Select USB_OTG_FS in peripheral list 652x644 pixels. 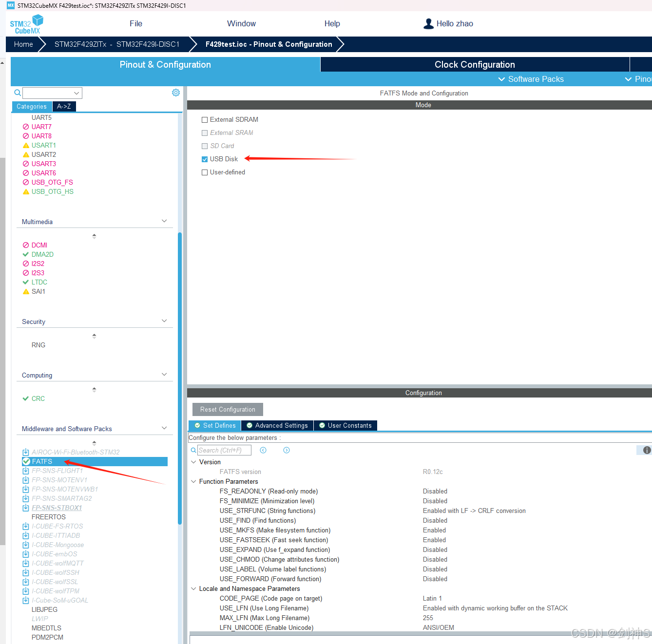point(52,182)
